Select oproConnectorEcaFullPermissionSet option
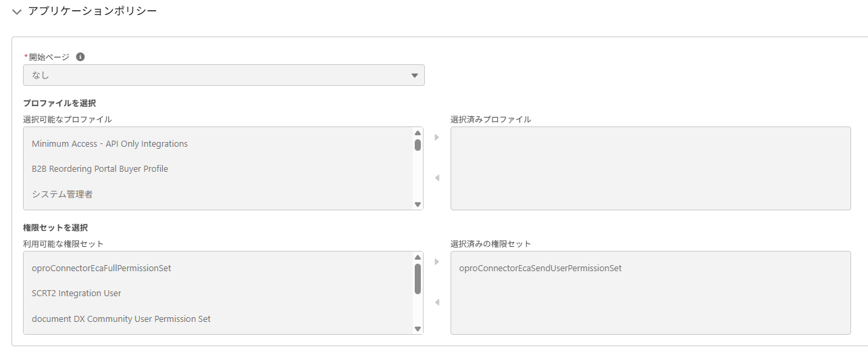868x353 pixels. [x=101, y=268]
